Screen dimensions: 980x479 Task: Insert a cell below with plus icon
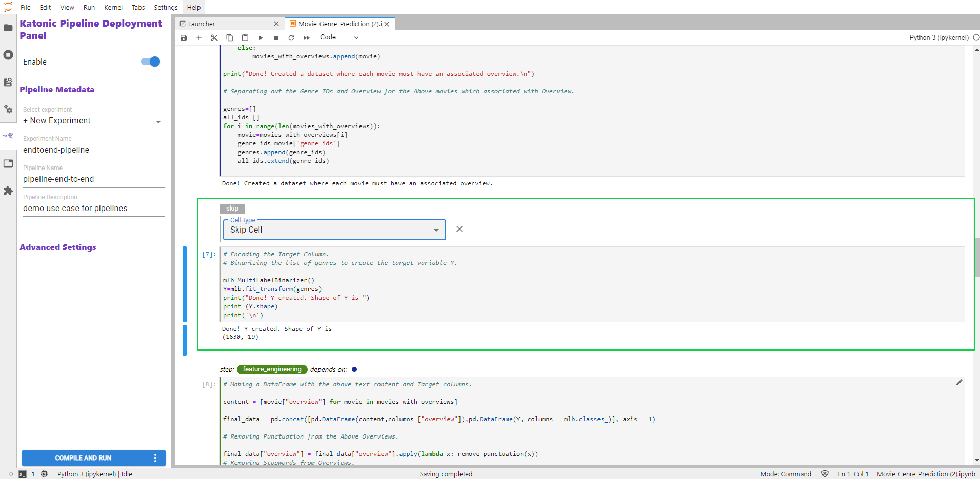coord(199,38)
